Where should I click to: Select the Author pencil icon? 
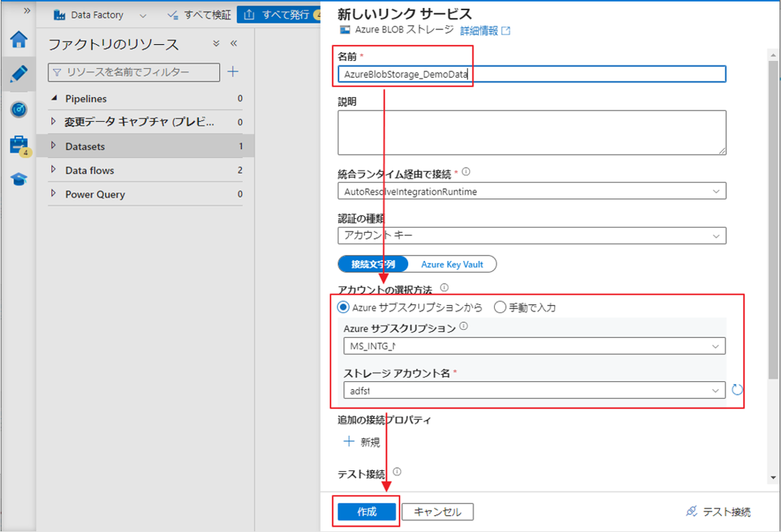[18, 74]
